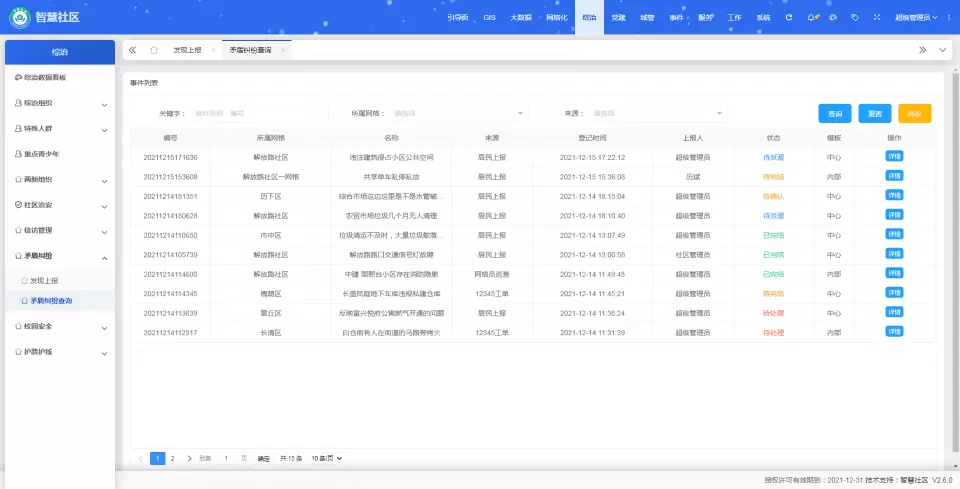The height and width of the screenshot is (489, 960).
Task: Open the 所属网格 dropdown
Action: point(458,114)
